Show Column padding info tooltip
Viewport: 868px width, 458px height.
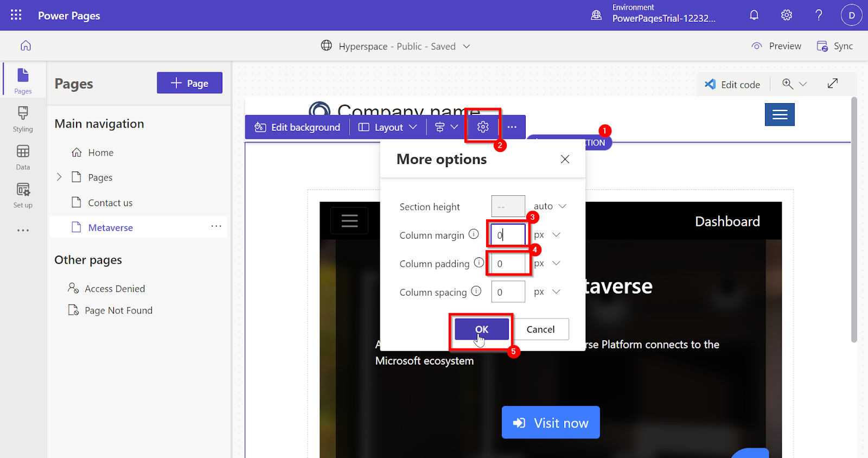click(479, 263)
